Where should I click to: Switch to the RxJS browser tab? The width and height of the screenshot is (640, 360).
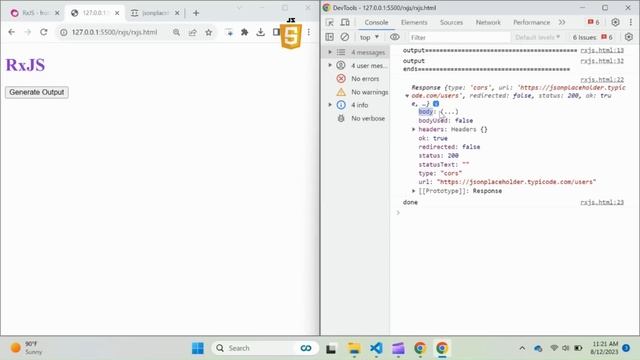click(34, 13)
